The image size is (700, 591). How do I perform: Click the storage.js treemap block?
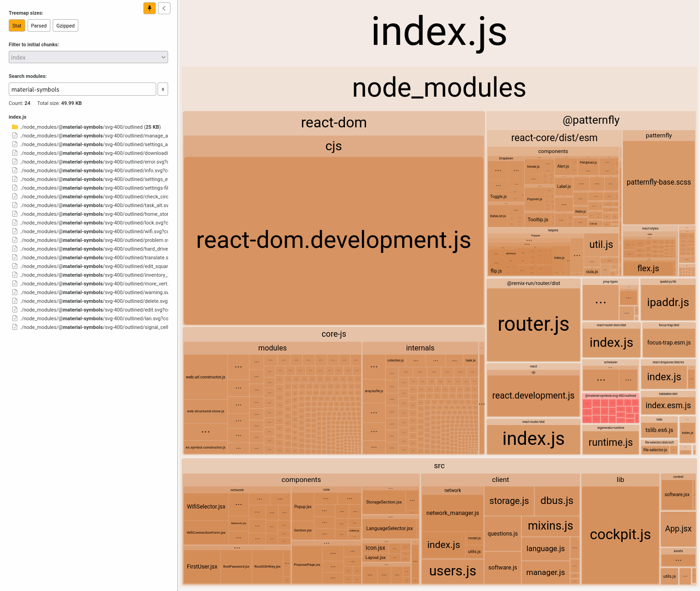(509, 501)
